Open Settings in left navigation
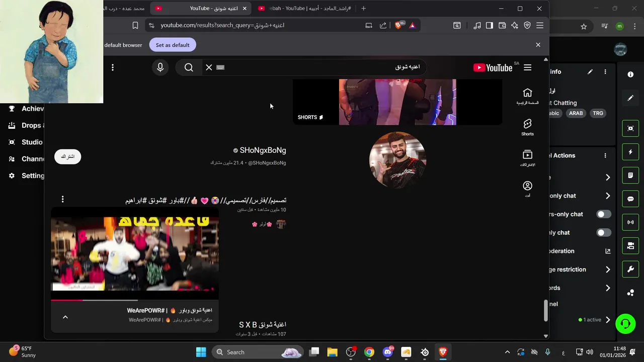 point(26,176)
